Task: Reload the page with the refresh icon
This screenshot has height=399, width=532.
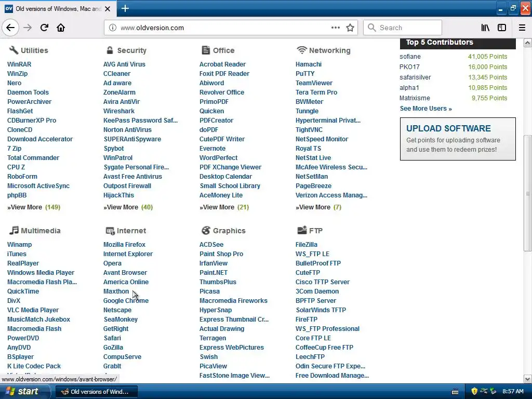Action: [44, 28]
